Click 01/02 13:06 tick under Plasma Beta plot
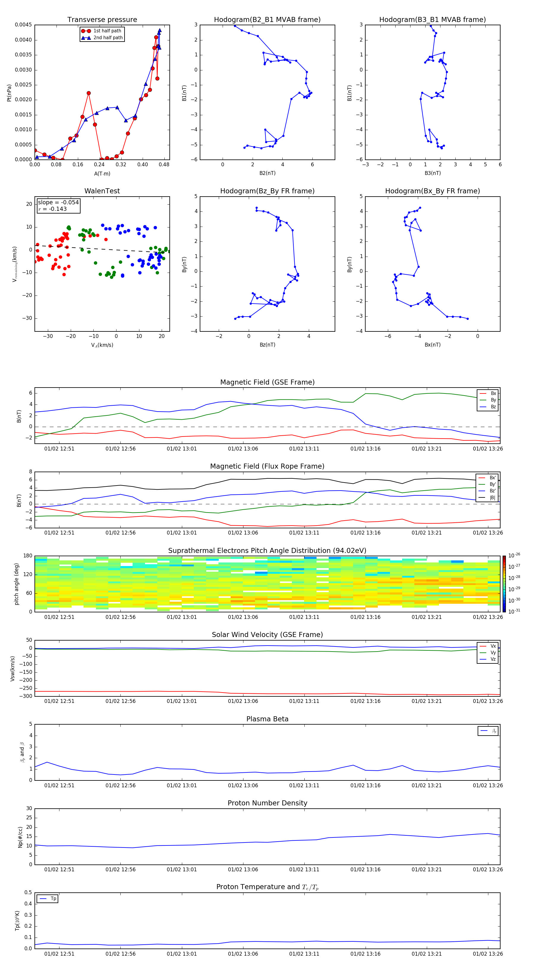This screenshot has height=980, width=535. coord(243,785)
